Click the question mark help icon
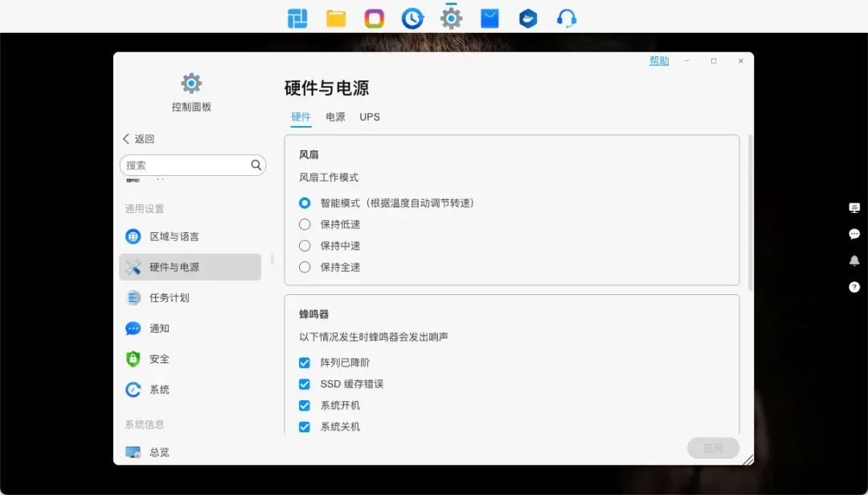The width and height of the screenshot is (868, 495). (854, 287)
